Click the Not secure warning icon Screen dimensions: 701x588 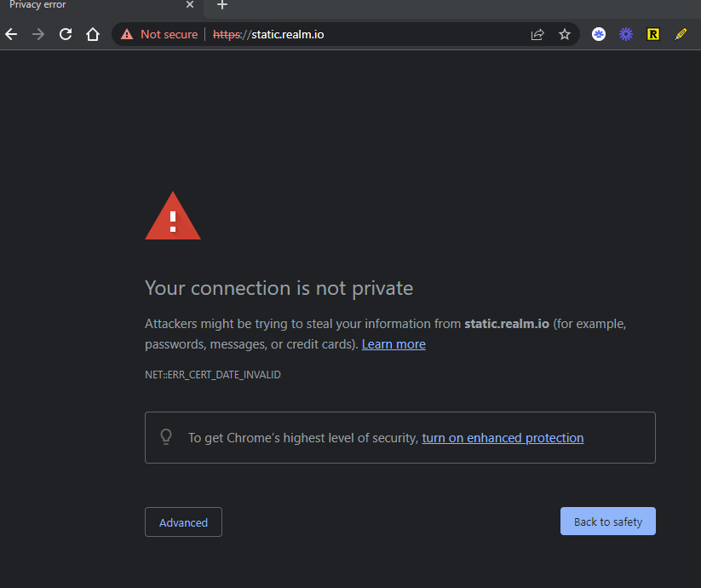127,34
